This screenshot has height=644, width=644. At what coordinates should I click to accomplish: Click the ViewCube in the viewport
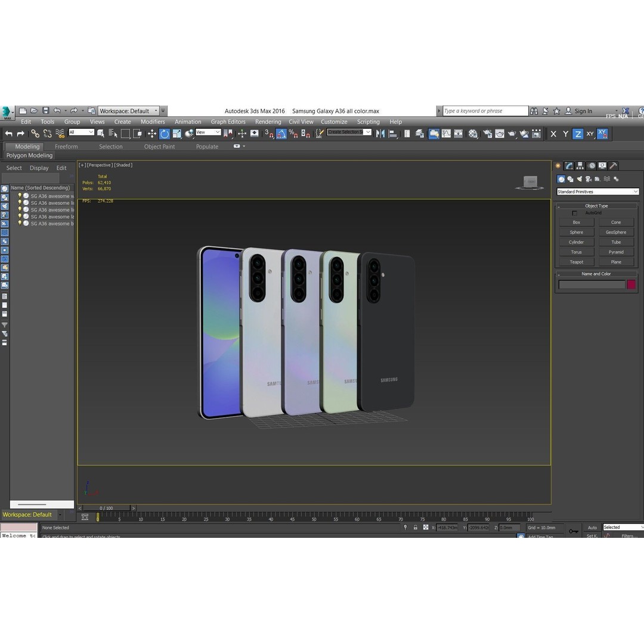530,182
